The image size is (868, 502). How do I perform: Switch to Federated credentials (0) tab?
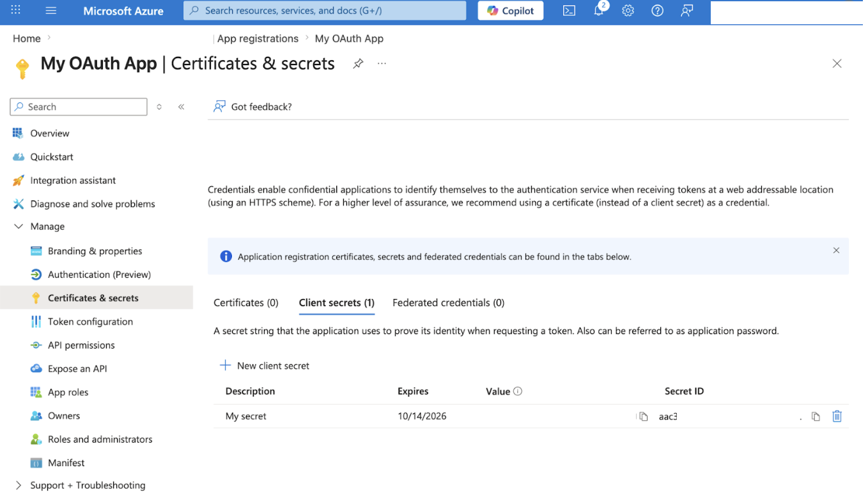[x=449, y=303]
